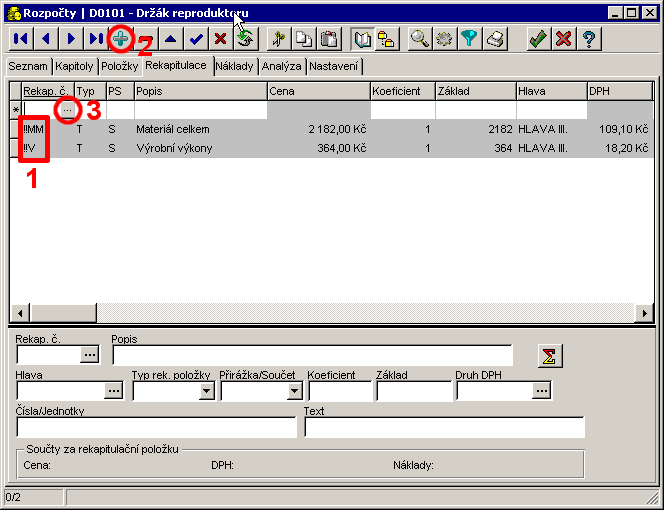Image resolution: width=664 pixels, height=510 pixels.
Task: Open the Druh DPH lookup button
Action: tap(541, 391)
